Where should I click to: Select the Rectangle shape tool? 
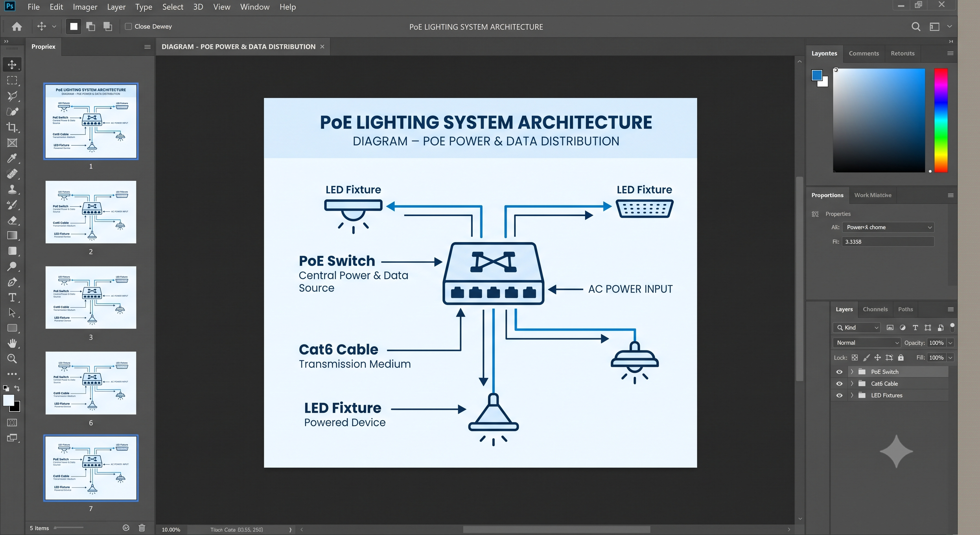click(x=12, y=328)
